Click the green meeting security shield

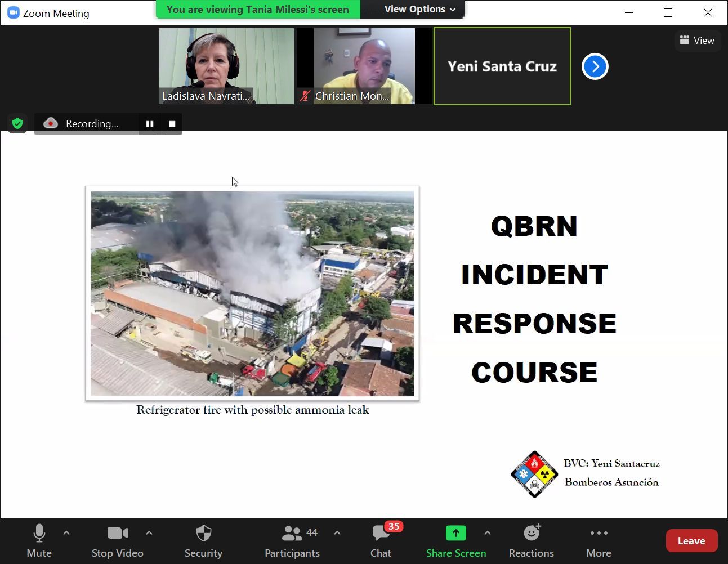tap(17, 123)
